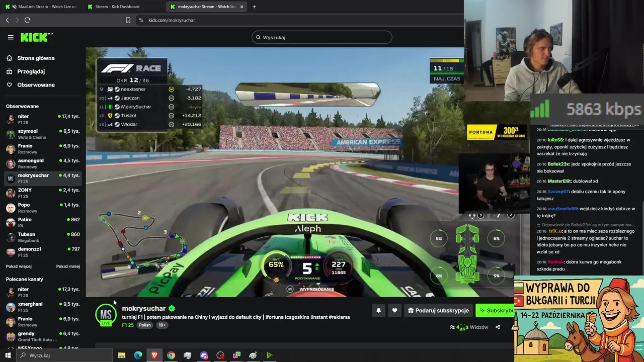The height and width of the screenshot is (362, 644).
Task: Click niter avatar in Polecane kanały
Action: tap(11, 292)
